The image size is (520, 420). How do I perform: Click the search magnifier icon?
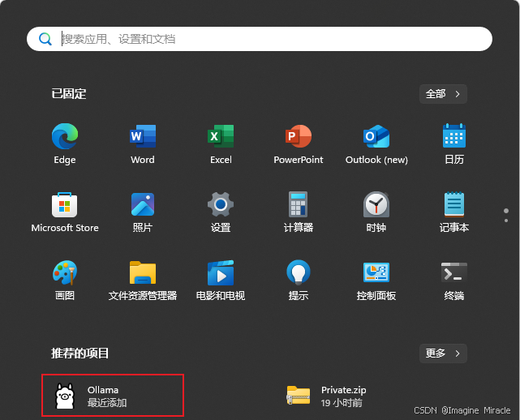[45, 39]
